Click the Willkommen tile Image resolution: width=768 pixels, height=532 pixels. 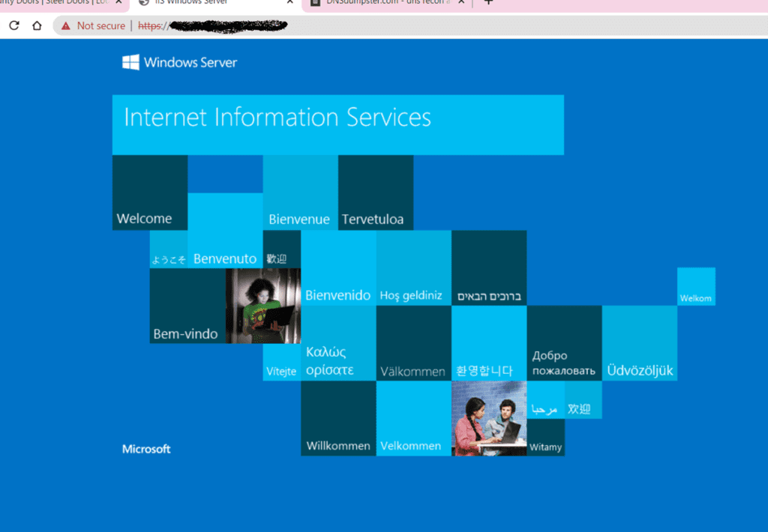click(x=338, y=418)
